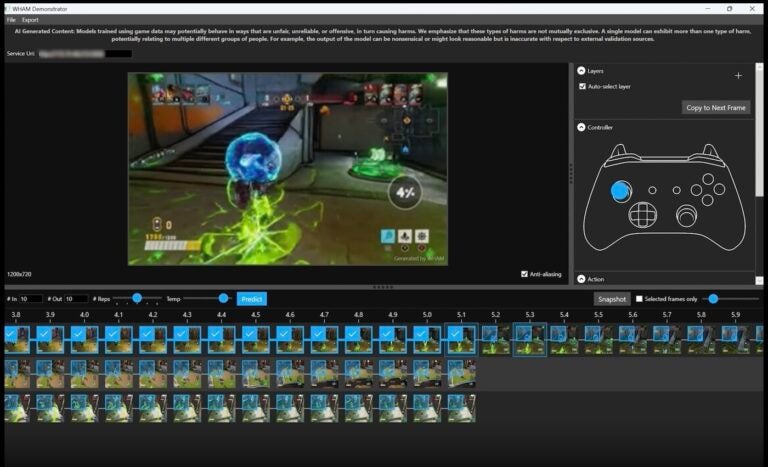
Task: Add a new layer with plus icon
Action: point(738,75)
